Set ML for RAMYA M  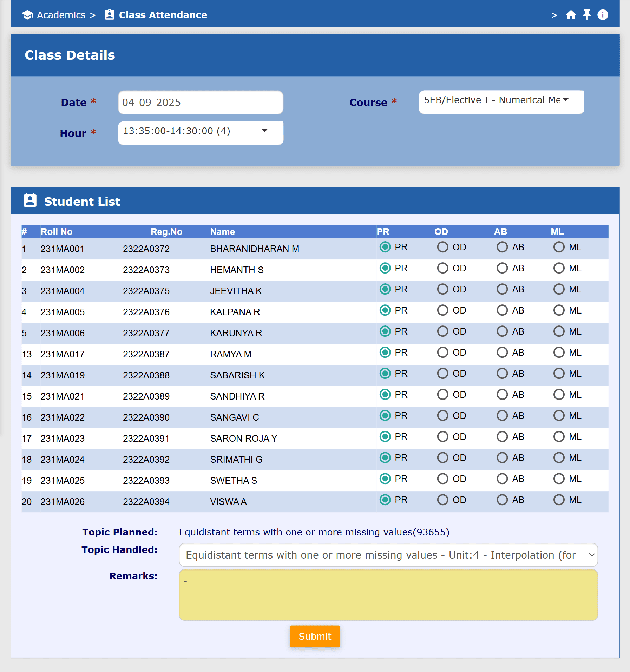[559, 353]
